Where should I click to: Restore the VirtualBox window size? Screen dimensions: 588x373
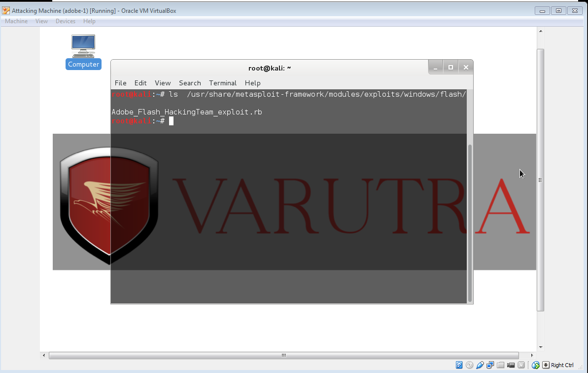559,10
